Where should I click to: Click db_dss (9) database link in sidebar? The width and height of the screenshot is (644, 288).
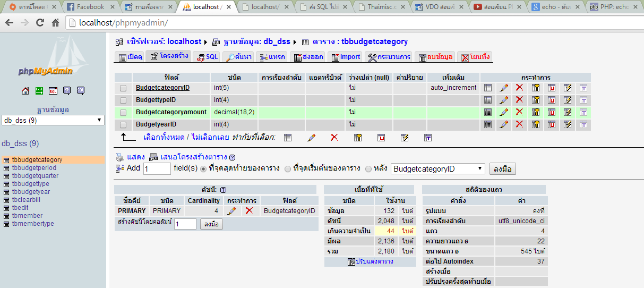[x=20, y=143]
